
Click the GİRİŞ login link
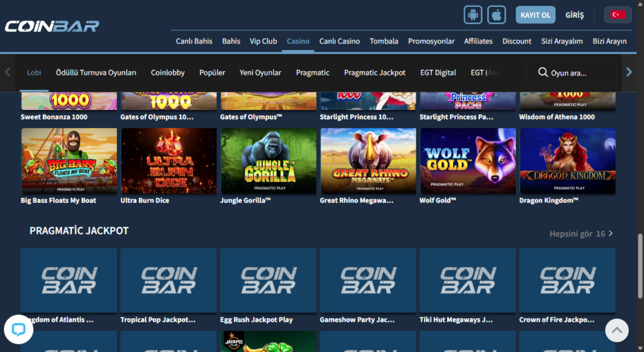point(575,14)
